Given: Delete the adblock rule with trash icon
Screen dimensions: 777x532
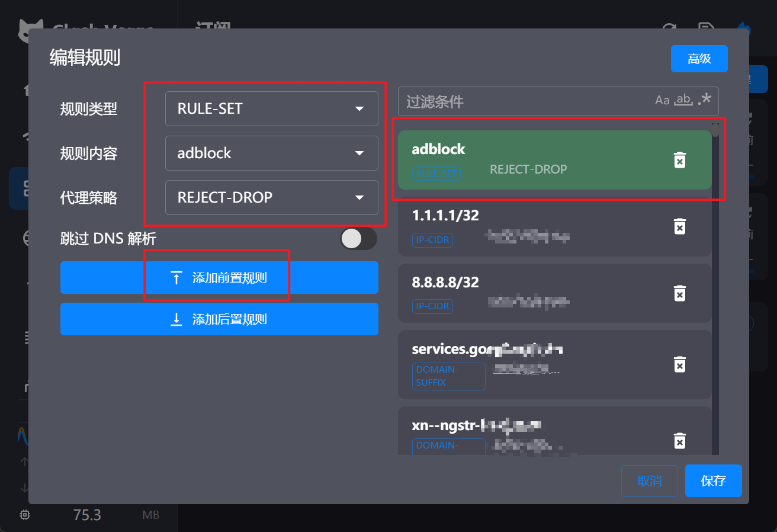Looking at the screenshot, I should (680, 160).
